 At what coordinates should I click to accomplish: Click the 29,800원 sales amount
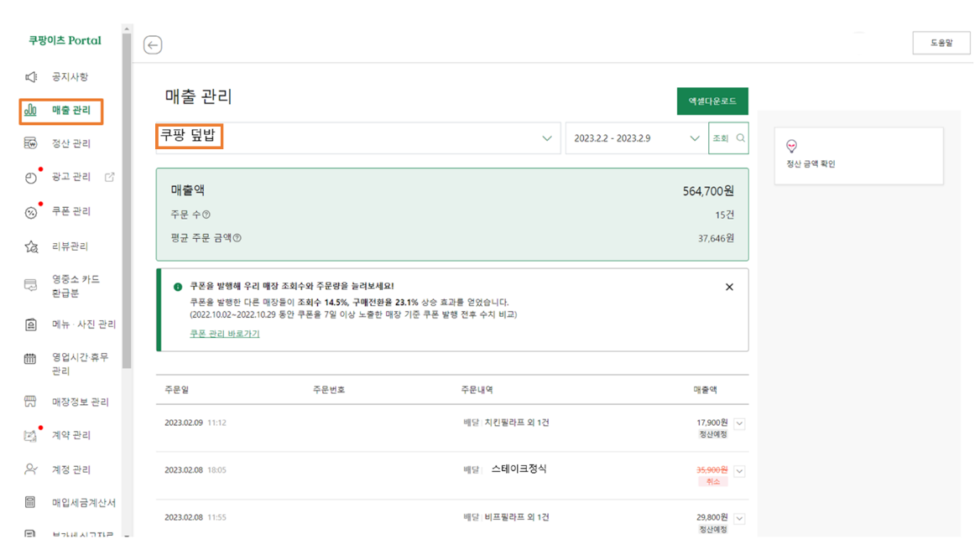click(x=712, y=517)
